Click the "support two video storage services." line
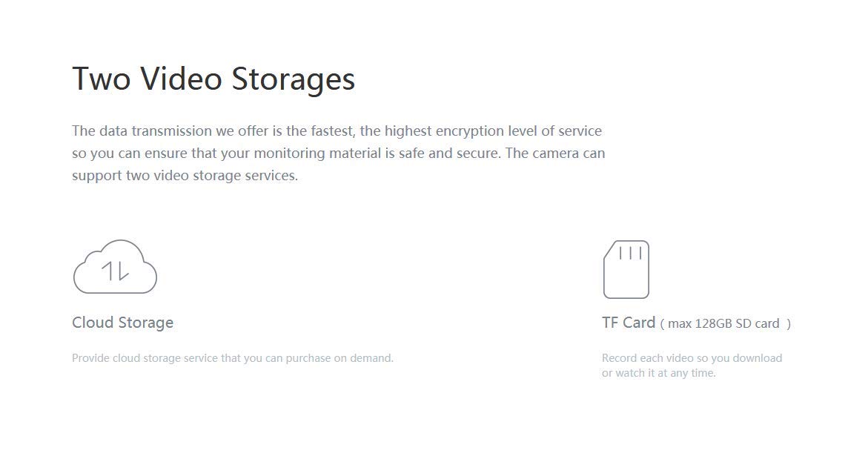 (x=185, y=176)
